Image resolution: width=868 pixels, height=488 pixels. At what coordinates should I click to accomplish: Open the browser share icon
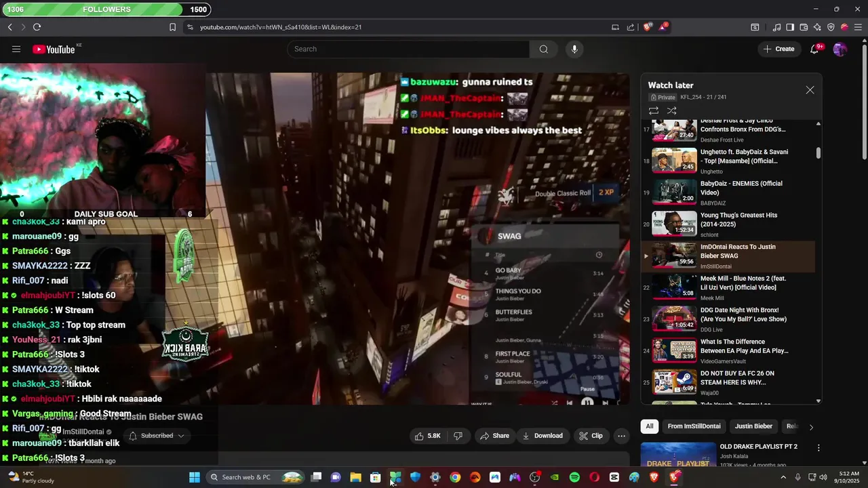[x=631, y=27]
